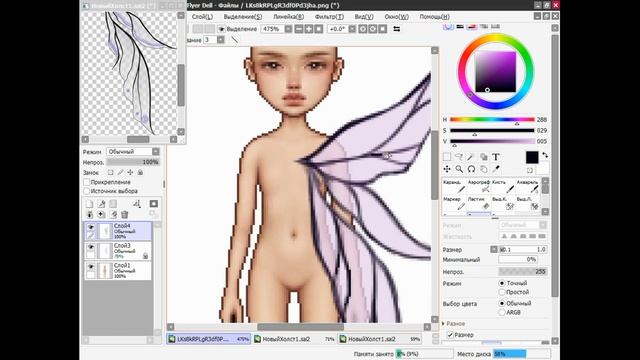Select the Точный mode radio button
The width and height of the screenshot is (640, 360).
tap(502, 283)
